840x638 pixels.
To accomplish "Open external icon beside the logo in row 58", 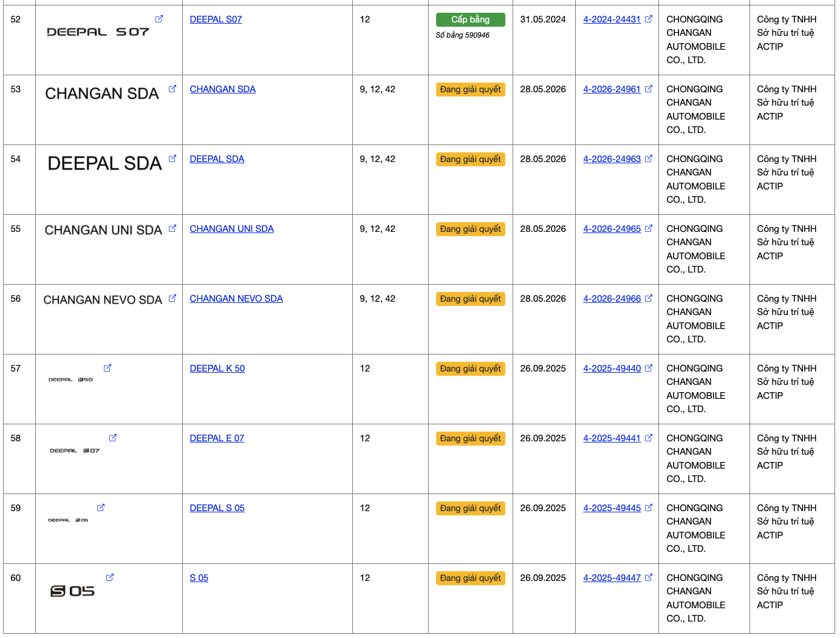I will [x=113, y=438].
